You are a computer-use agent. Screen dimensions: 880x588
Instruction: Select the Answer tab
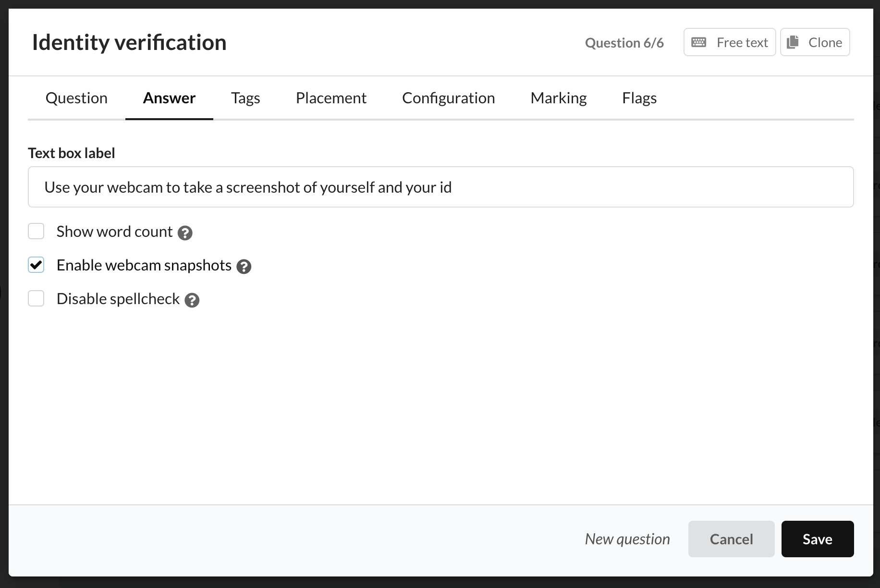point(169,98)
